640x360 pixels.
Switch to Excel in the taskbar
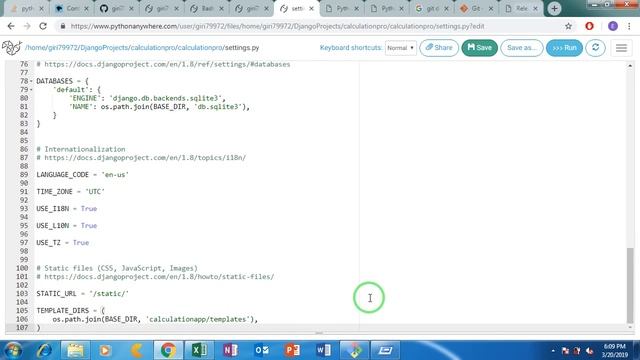click(x=199, y=350)
